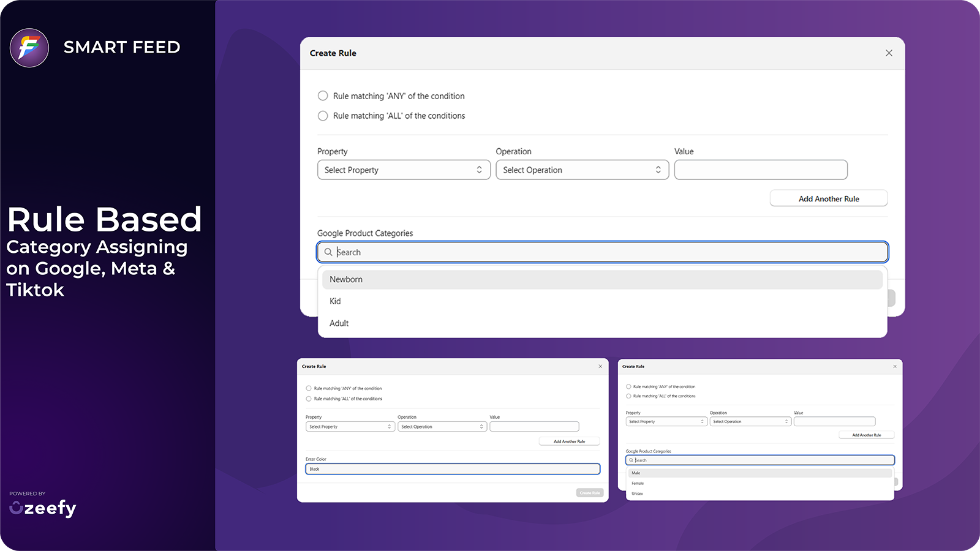Choose 'ANY' radio in Enter Color dialog
The width and height of the screenshot is (980, 551).
pyautogui.click(x=309, y=388)
